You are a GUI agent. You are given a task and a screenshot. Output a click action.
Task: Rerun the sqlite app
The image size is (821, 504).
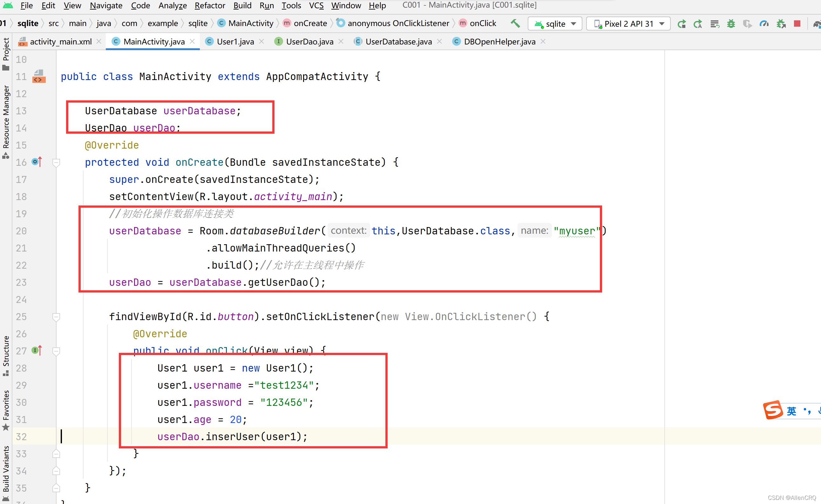[x=682, y=24]
